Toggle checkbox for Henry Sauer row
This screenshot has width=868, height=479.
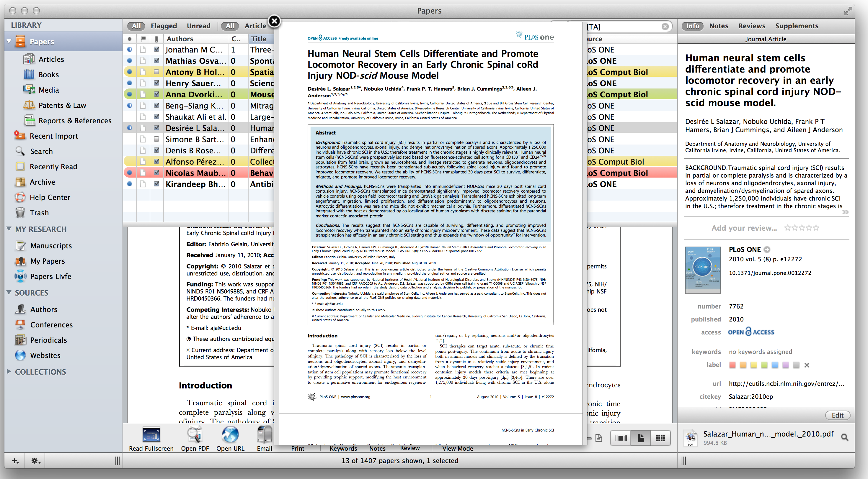coord(156,83)
